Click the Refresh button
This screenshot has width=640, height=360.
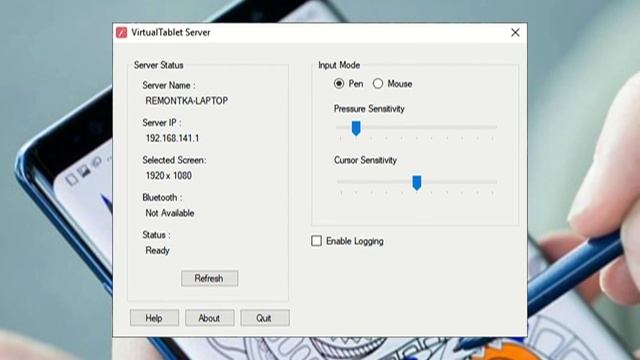pos(209,278)
